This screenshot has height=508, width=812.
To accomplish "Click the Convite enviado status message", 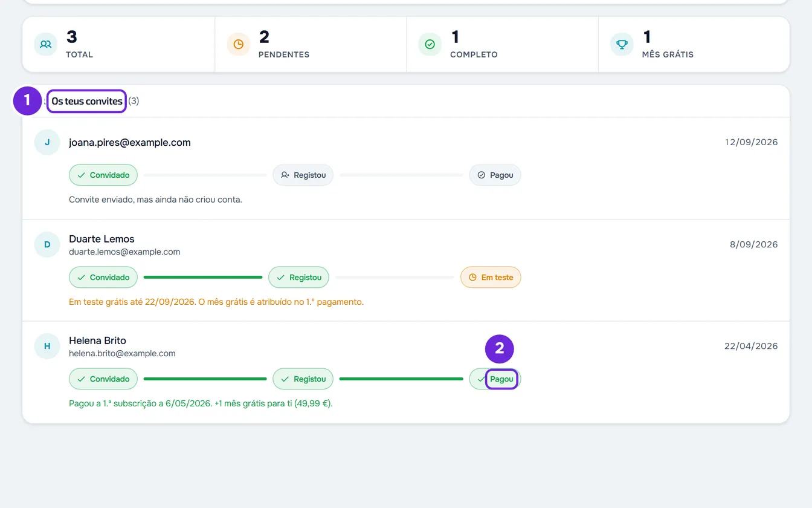I will [155, 200].
